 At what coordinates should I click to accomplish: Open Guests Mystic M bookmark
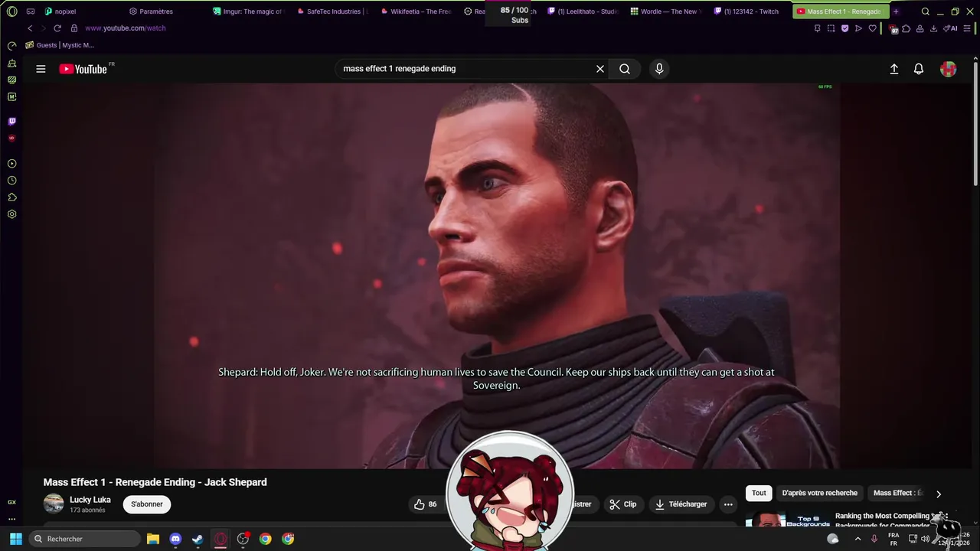pos(60,45)
